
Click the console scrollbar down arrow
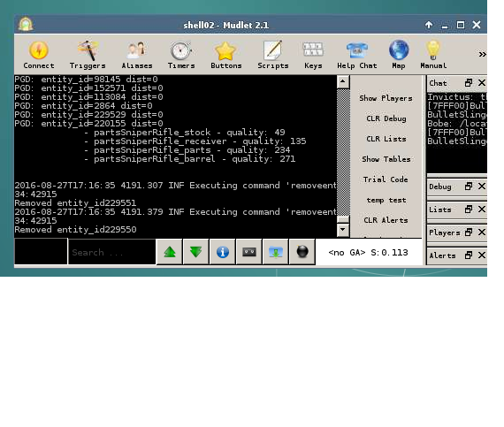click(343, 230)
